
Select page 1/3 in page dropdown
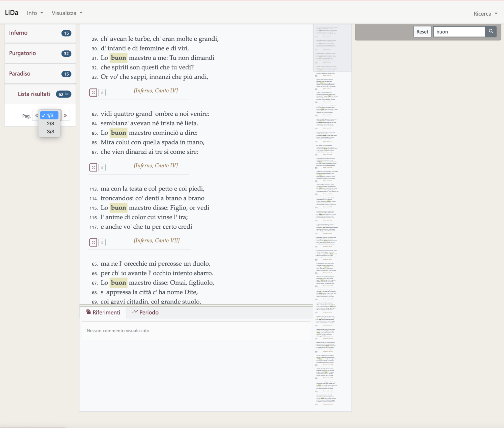pyautogui.click(x=49, y=115)
